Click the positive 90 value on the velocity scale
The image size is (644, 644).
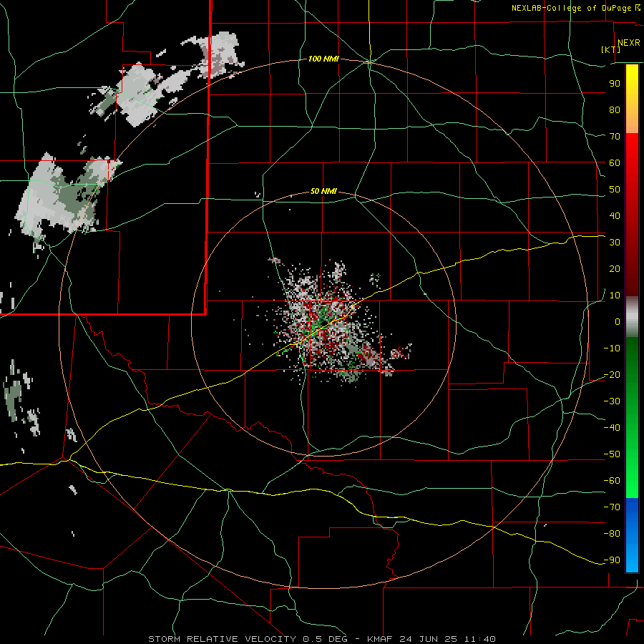[x=615, y=84]
